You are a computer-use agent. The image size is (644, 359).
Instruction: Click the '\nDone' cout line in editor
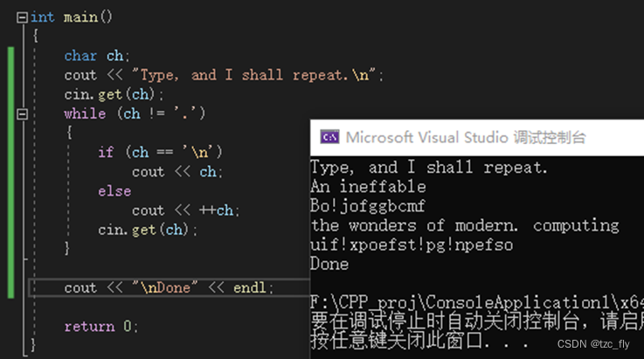pos(169,287)
